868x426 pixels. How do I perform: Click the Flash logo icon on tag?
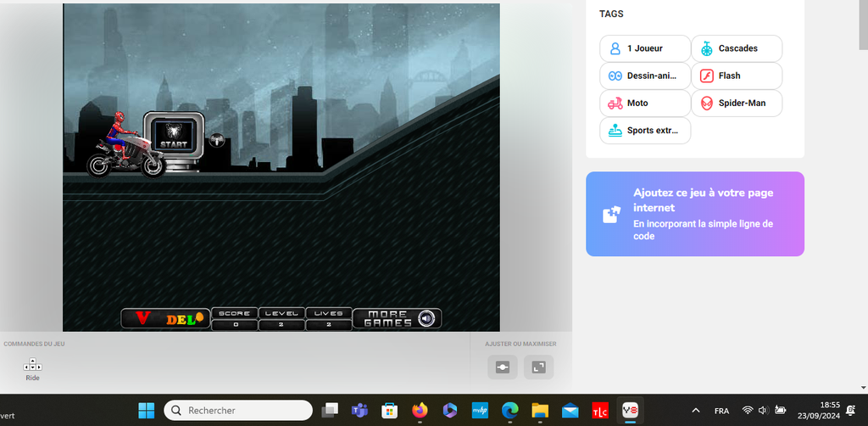[x=707, y=76]
